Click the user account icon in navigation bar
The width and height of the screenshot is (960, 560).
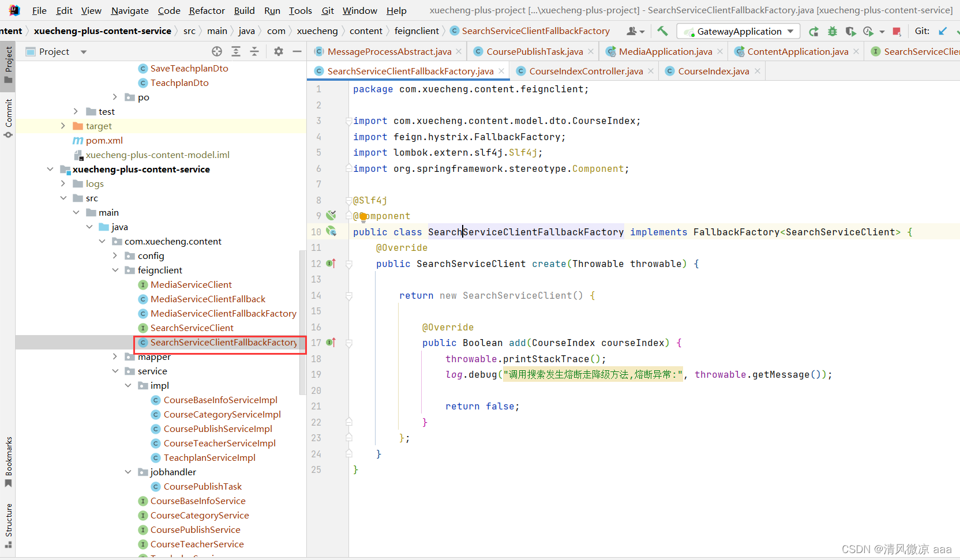(635, 31)
